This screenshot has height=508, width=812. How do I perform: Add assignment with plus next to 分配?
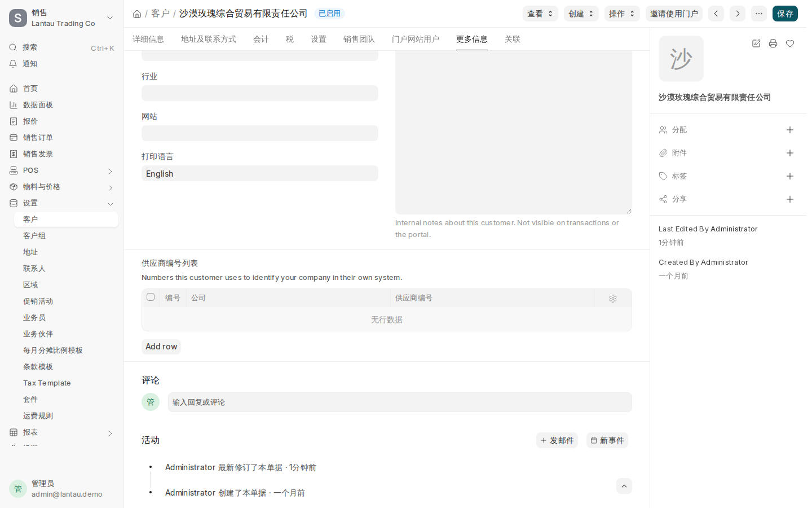(x=790, y=130)
